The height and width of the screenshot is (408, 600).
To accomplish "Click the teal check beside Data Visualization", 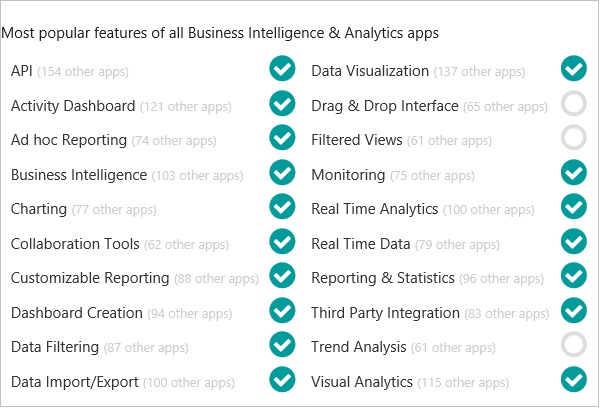I will pos(573,69).
